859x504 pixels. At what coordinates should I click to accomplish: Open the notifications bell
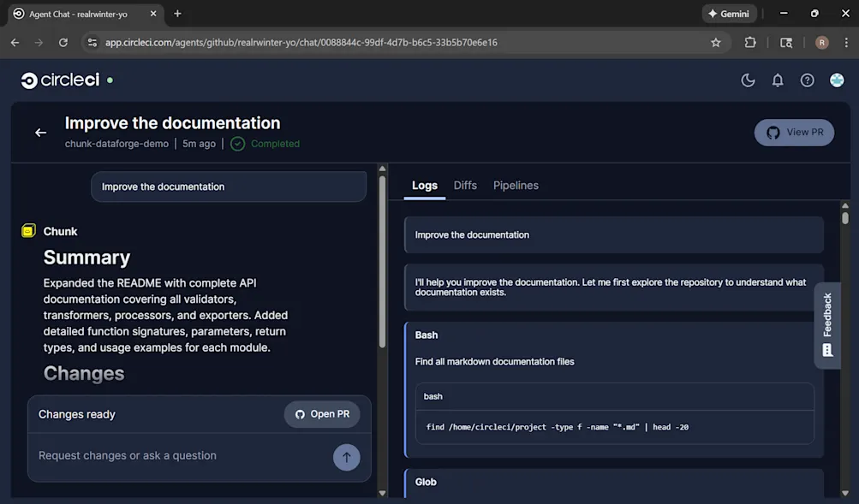point(778,80)
